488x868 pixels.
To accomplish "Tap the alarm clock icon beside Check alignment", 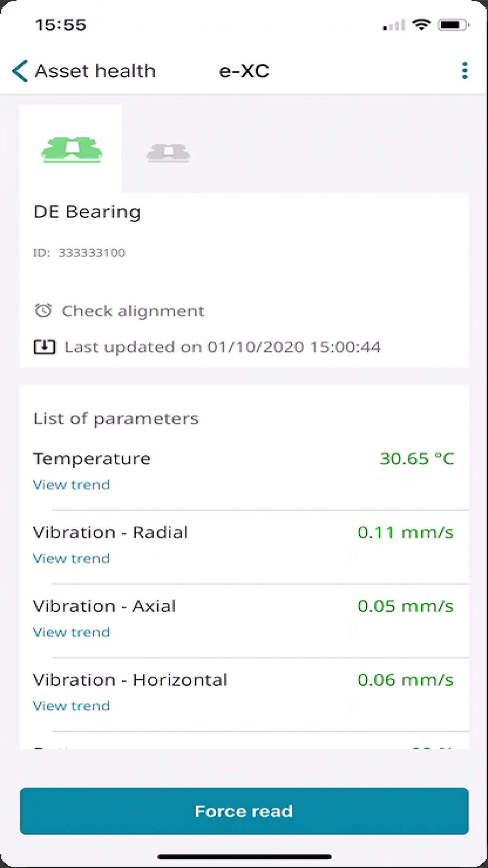I will (x=43, y=310).
